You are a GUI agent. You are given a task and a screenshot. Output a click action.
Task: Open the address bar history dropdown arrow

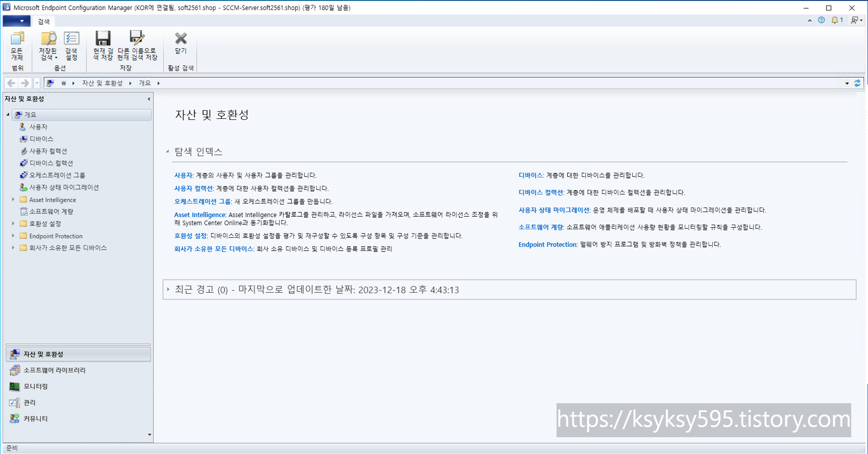coord(847,83)
